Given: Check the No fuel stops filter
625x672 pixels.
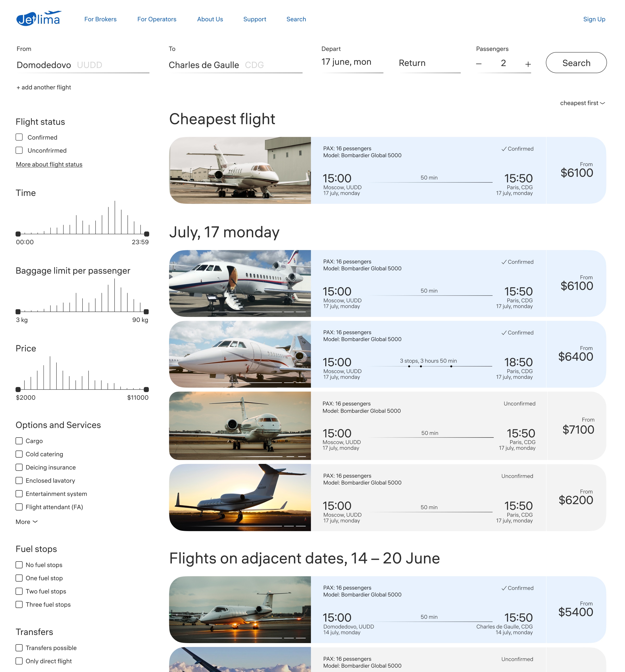Looking at the screenshot, I should tap(19, 565).
